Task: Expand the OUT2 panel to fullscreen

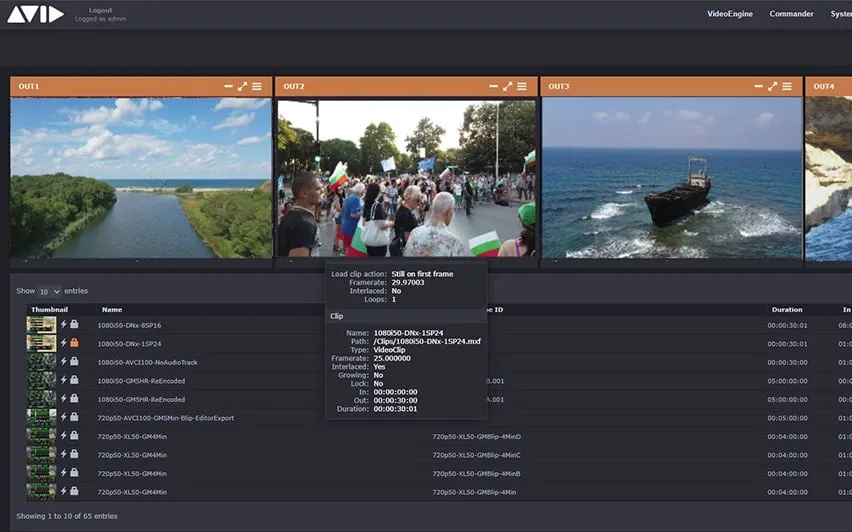Action: pos(508,87)
